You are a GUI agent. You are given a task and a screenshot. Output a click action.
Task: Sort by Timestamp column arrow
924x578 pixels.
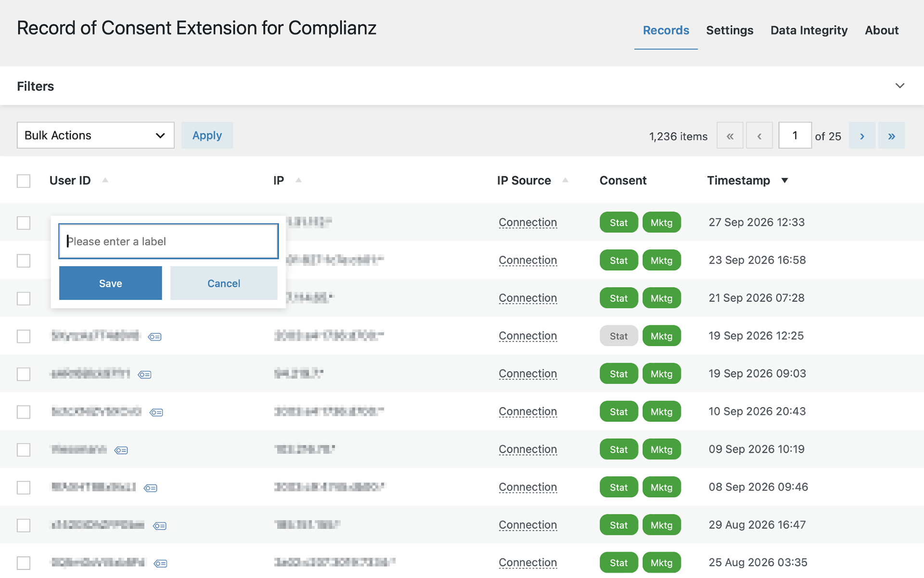coord(784,180)
